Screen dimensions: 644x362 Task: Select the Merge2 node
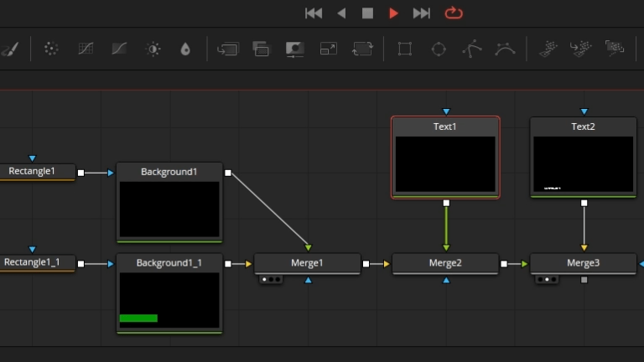(445, 262)
